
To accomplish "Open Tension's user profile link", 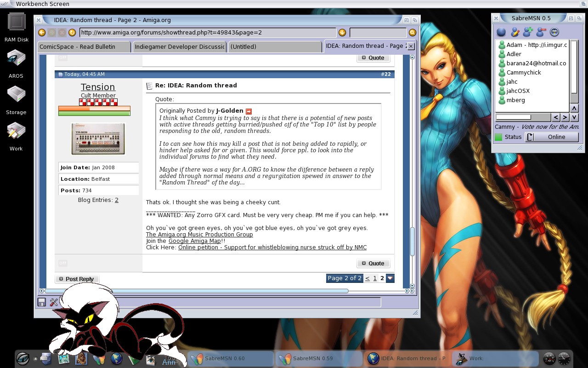I will tap(98, 87).
